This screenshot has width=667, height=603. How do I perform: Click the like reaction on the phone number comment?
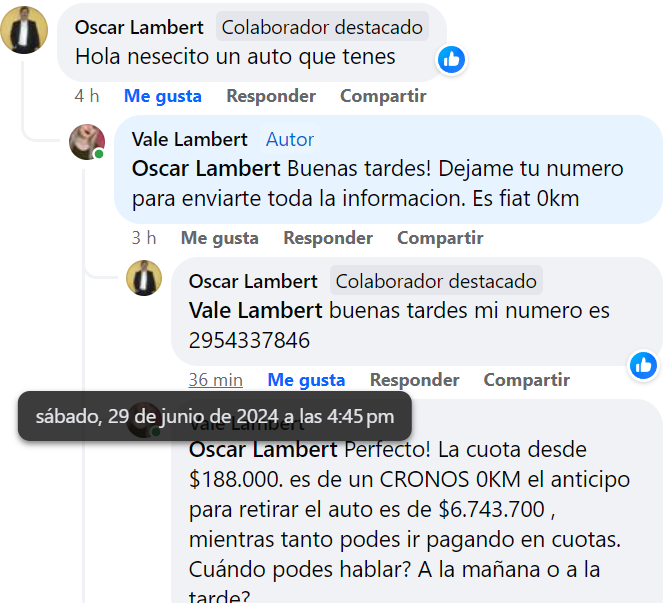(643, 365)
